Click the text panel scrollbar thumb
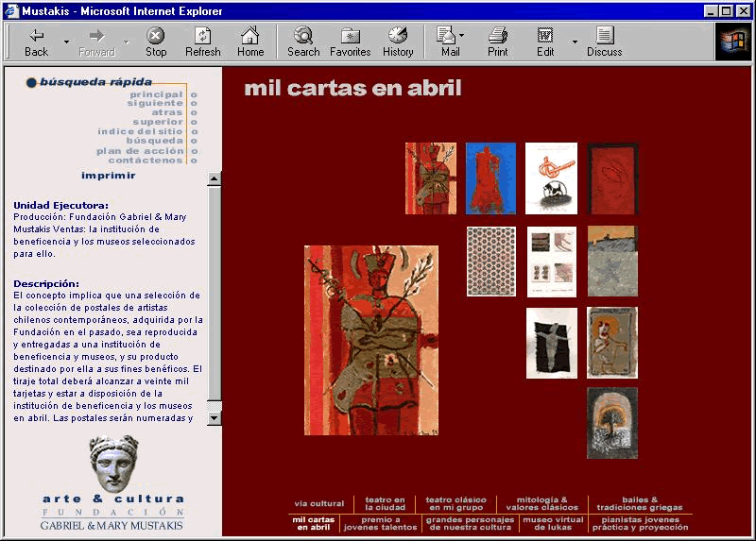This screenshot has width=756, height=541. tap(215, 293)
